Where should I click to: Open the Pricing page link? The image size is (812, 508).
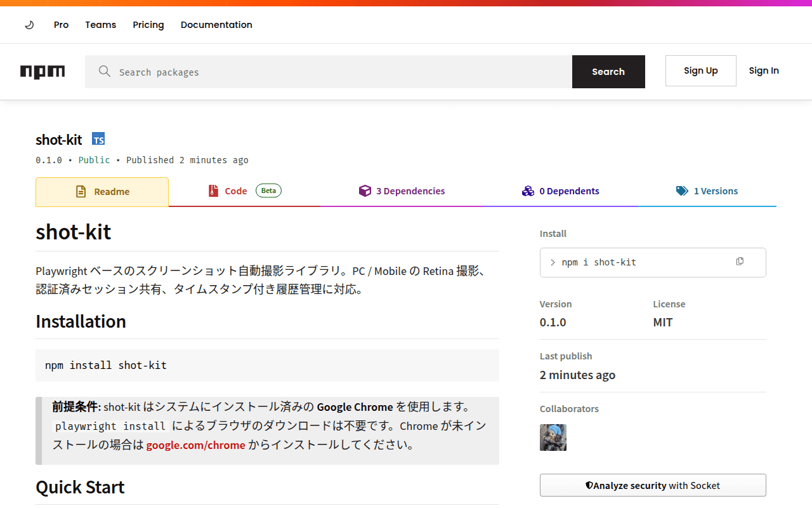pyautogui.click(x=148, y=25)
